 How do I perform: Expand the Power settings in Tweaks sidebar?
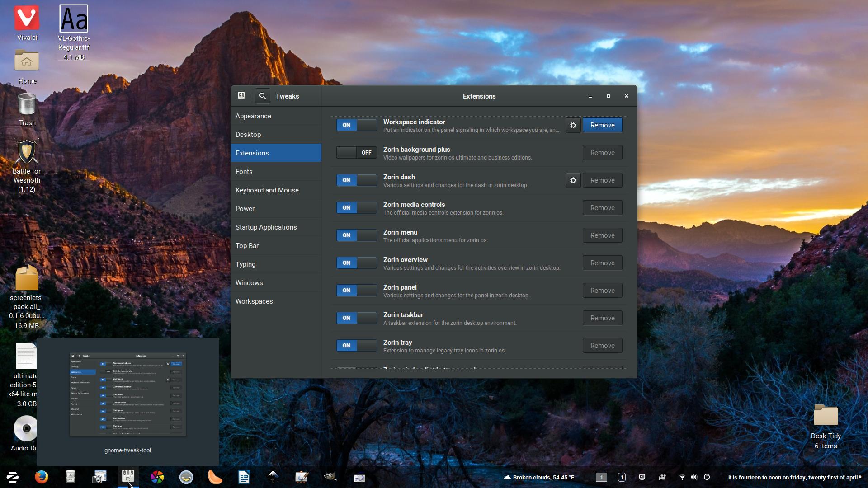tap(245, 208)
